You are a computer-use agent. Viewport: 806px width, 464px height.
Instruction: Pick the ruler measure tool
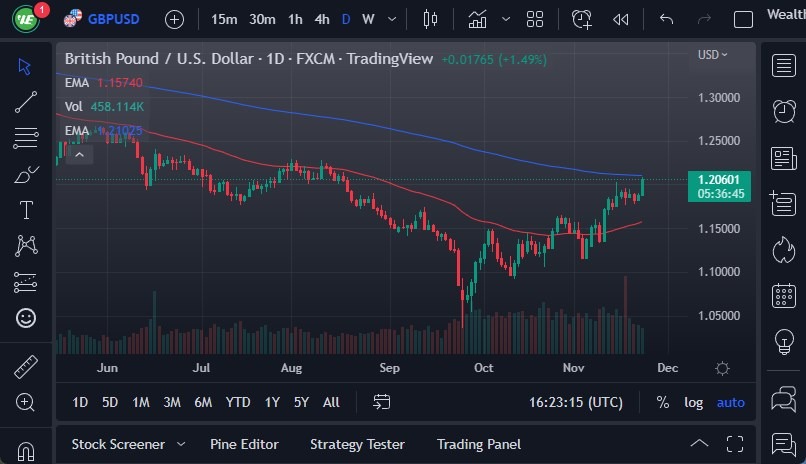(x=26, y=366)
